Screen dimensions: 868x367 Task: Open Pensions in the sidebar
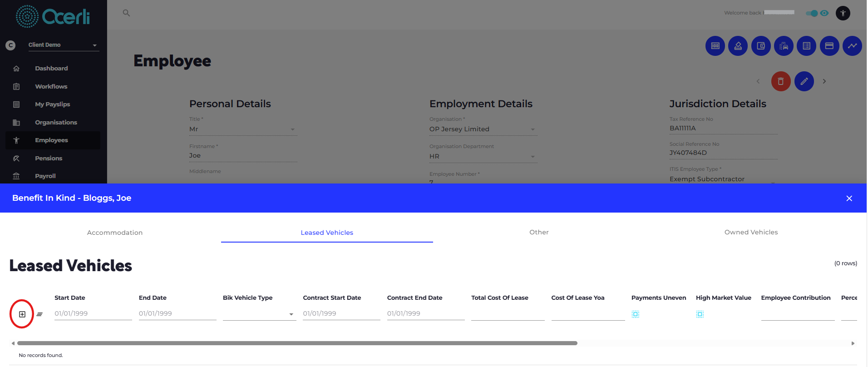(53, 159)
